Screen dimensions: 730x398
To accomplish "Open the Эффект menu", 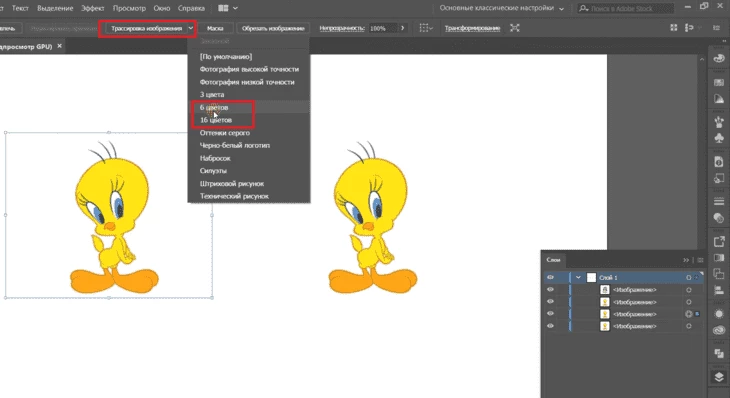I will pos(92,8).
